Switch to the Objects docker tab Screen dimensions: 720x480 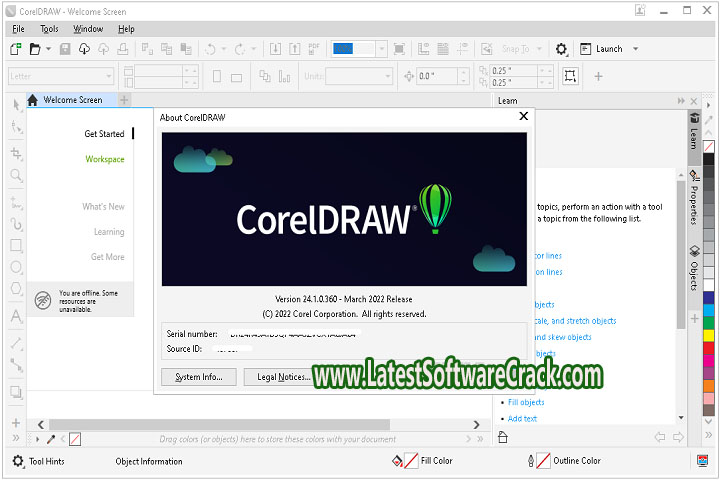point(694,268)
